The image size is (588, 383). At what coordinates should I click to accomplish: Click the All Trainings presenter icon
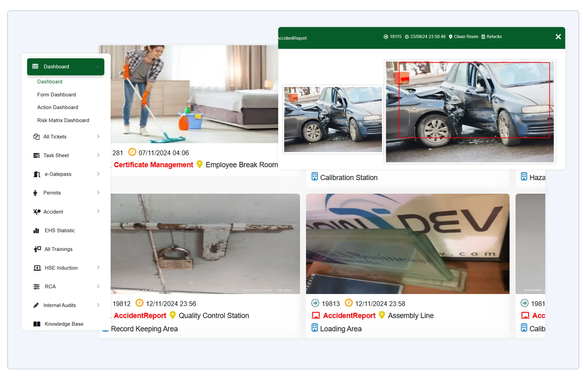37,249
